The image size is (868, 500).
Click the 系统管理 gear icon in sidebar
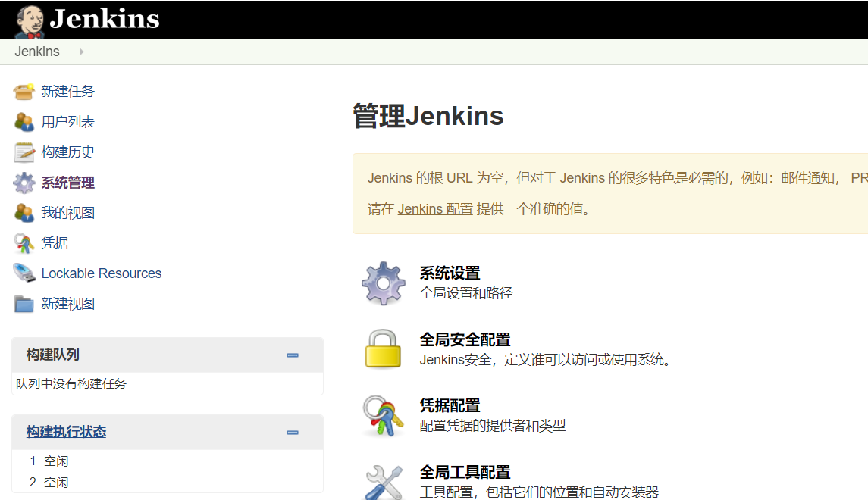tap(24, 183)
